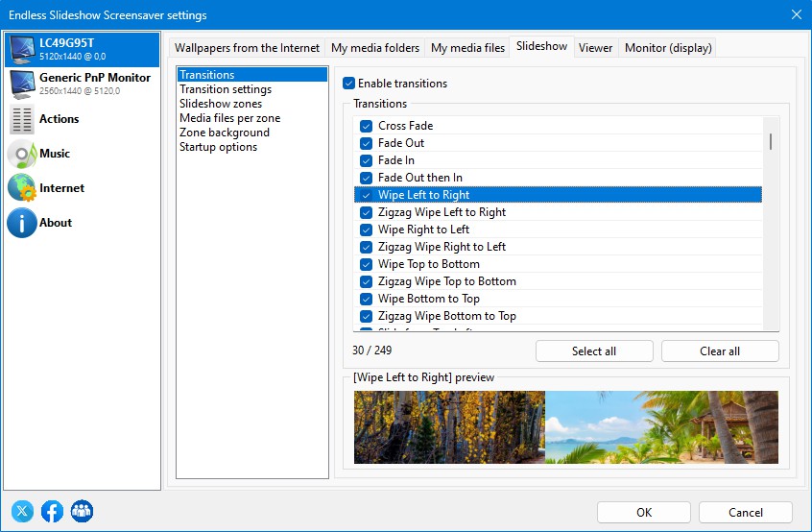Uncheck Wipe Bottom to Top checkbox
The image size is (812, 532).
pos(366,299)
